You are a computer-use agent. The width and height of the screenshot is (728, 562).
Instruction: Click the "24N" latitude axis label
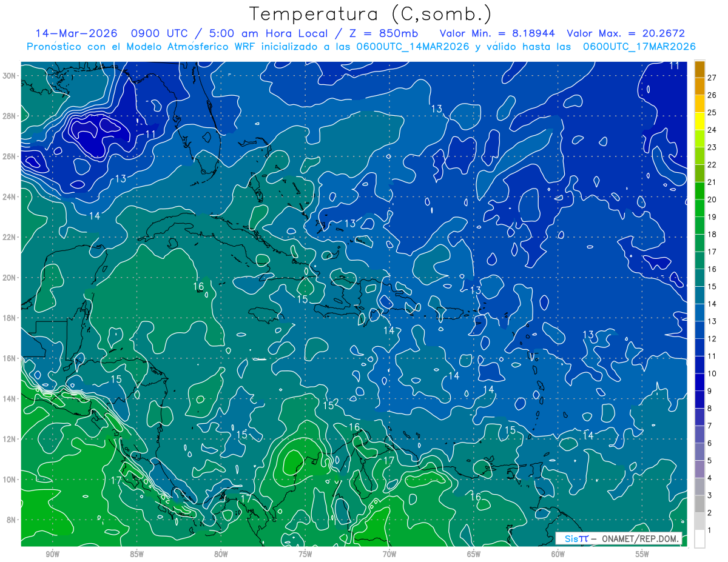(8, 197)
